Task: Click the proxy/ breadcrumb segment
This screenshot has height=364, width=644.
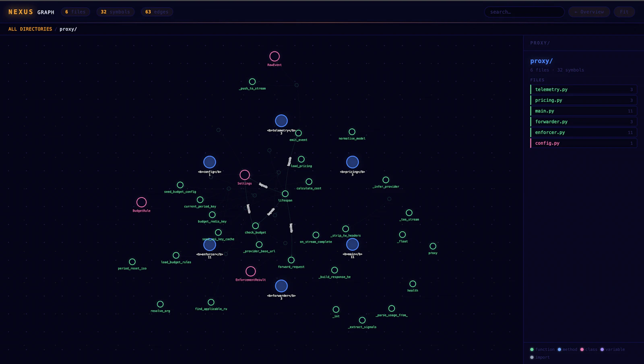Action: point(68,29)
